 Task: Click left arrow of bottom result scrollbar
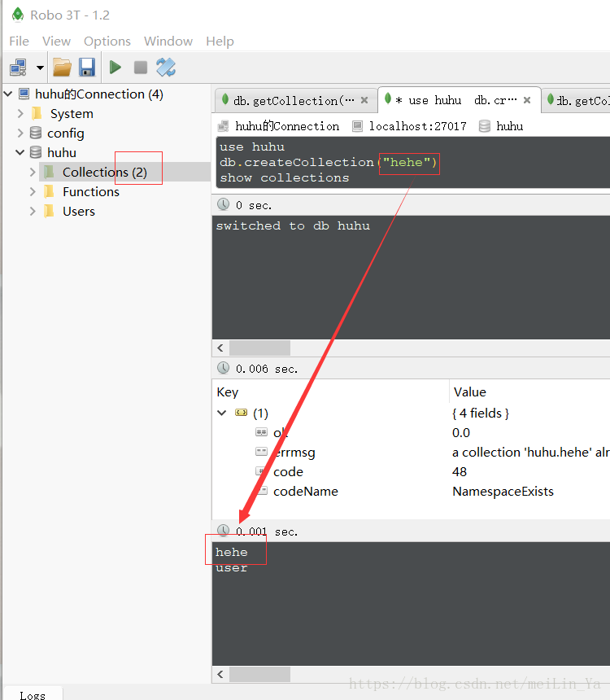pyautogui.click(x=220, y=674)
